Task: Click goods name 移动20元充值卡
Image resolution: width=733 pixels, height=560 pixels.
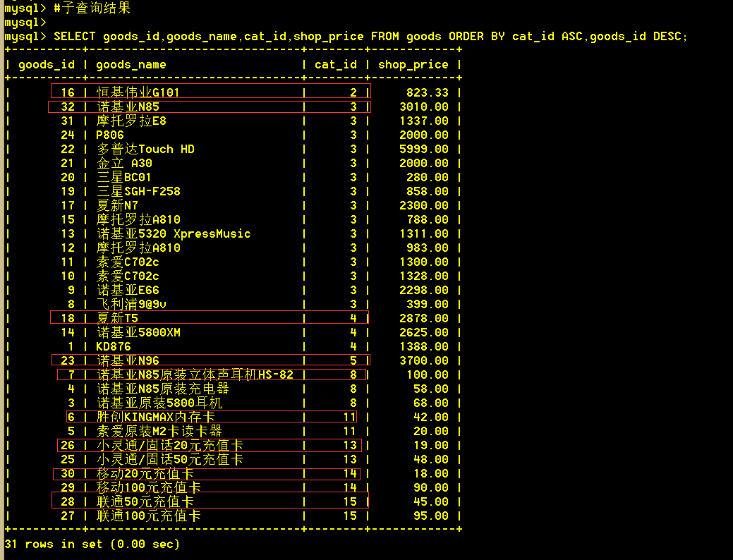Action: [x=145, y=473]
